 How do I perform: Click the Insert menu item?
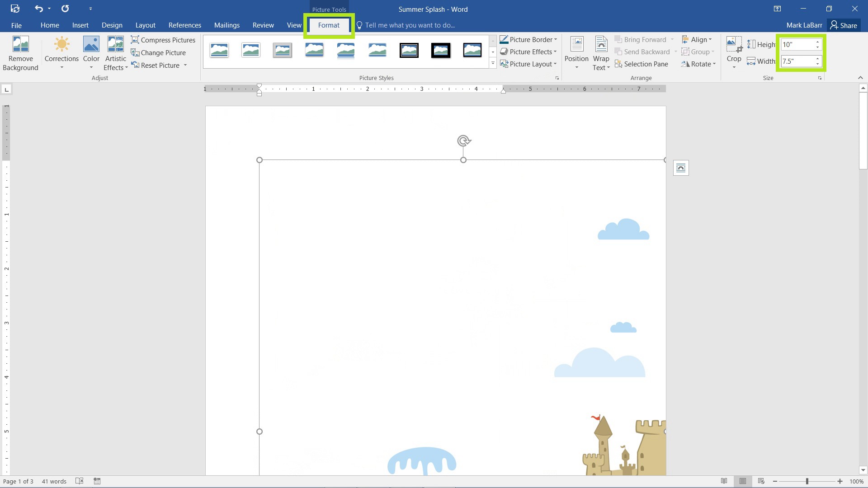coord(80,25)
